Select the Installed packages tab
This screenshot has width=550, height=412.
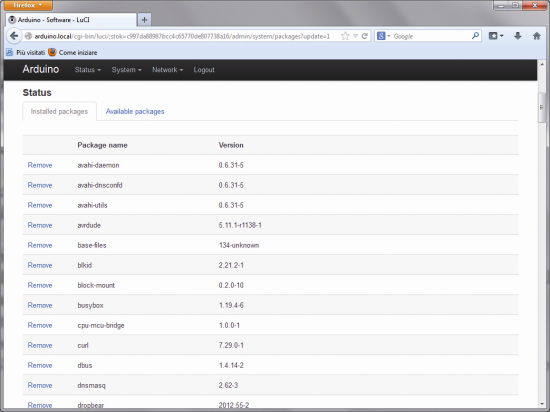tap(59, 112)
